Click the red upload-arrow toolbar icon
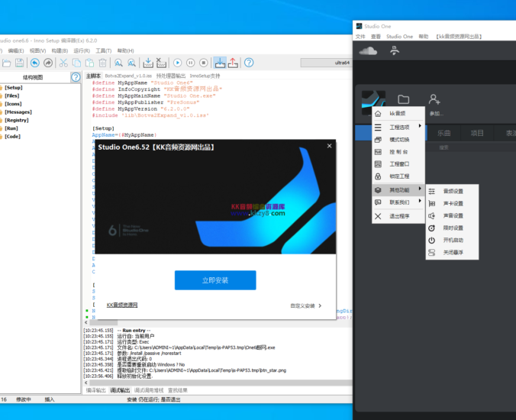Image resolution: width=516 pixels, height=420 pixels. 233,63
